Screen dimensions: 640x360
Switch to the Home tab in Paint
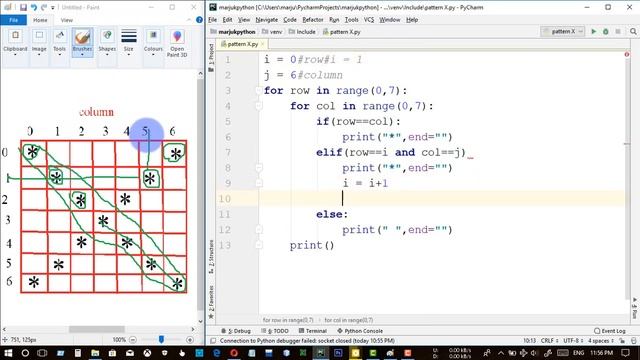(40, 20)
